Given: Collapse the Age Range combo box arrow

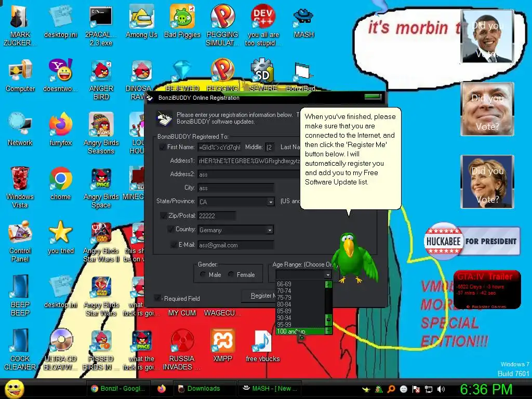Looking at the screenshot, I should coord(328,274).
